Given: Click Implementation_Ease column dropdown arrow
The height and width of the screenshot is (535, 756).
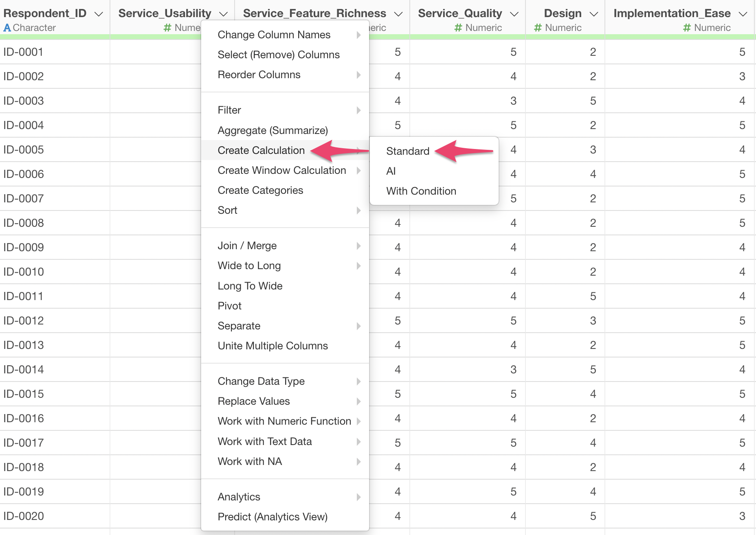Looking at the screenshot, I should coord(743,14).
